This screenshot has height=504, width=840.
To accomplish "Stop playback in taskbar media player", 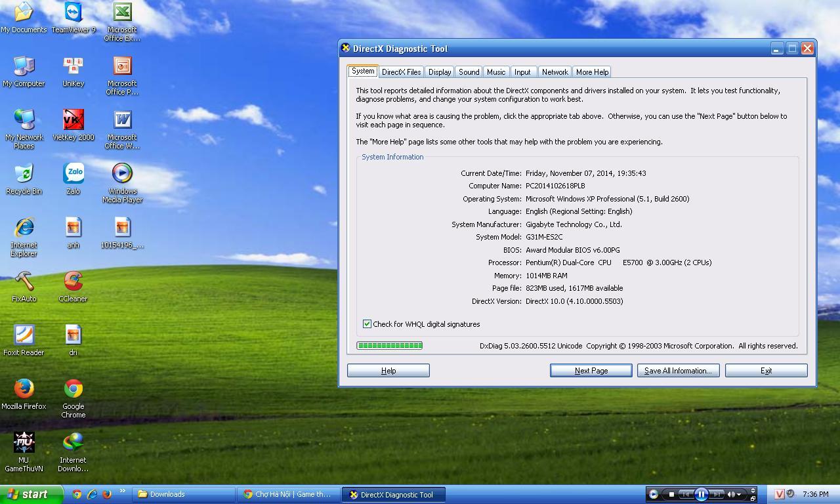I will pos(671,495).
